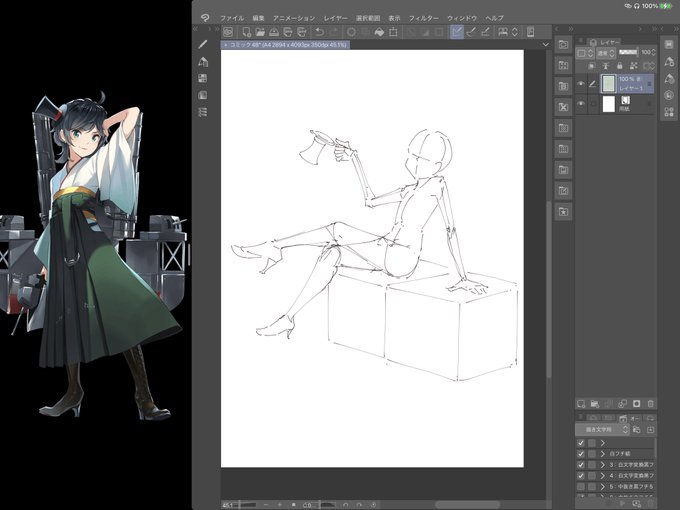
Task: Click the Undo arrow icon
Action: [320, 32]
